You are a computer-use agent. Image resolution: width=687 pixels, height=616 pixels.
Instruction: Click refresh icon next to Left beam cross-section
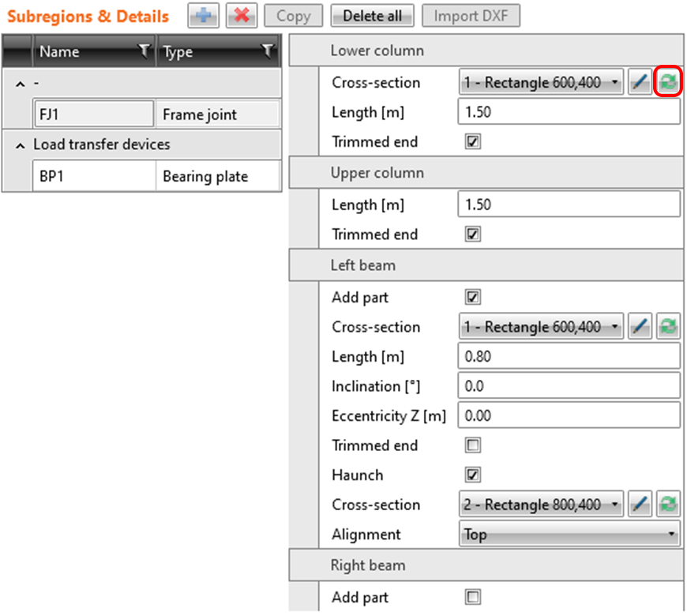tap(669, 327)
